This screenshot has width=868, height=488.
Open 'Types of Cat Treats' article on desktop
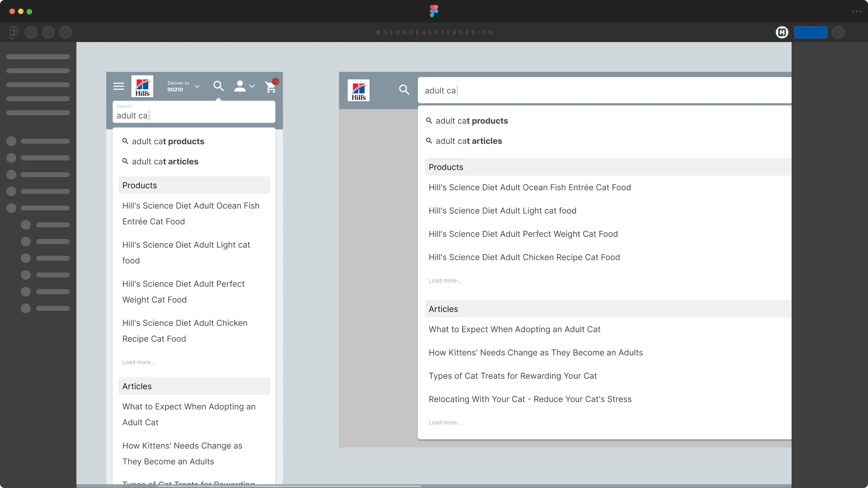(x=513, y=376)
